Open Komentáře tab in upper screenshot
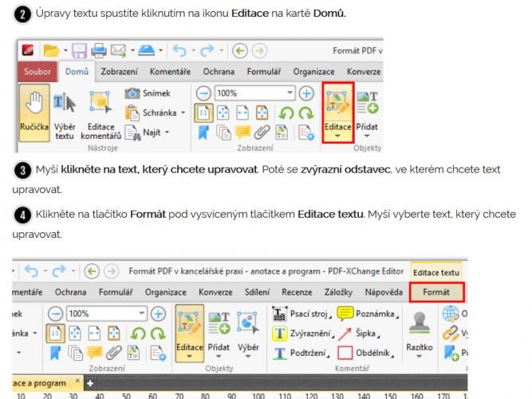 170,72
